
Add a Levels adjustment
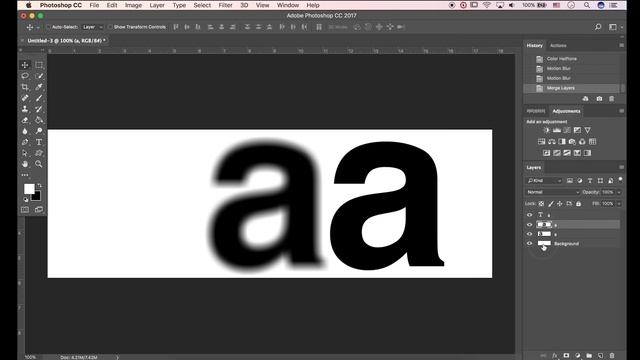(557, 130)
